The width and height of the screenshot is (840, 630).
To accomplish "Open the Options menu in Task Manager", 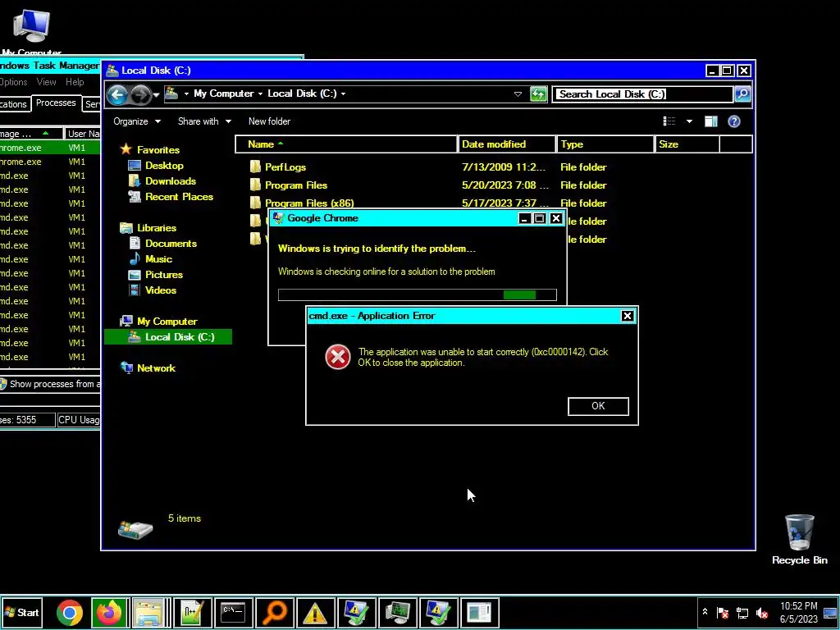I will (13, 82).
